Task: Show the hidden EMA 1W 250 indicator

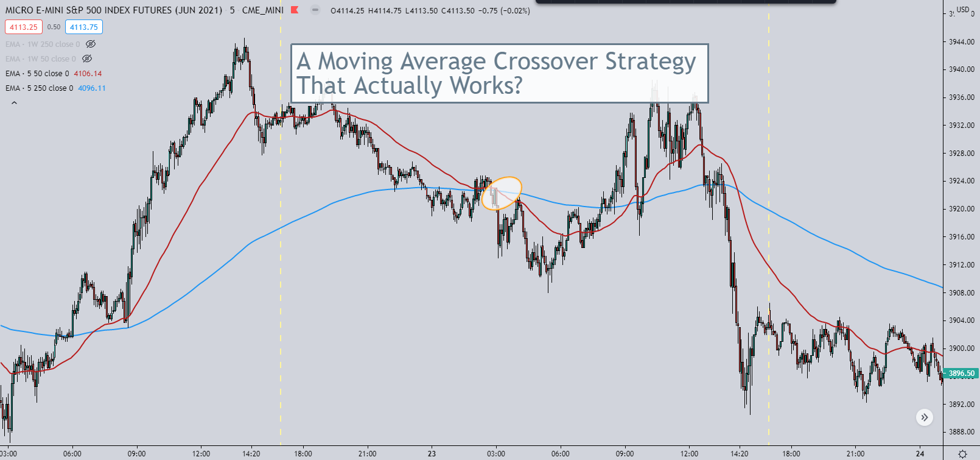Action: tap(91, 44)
